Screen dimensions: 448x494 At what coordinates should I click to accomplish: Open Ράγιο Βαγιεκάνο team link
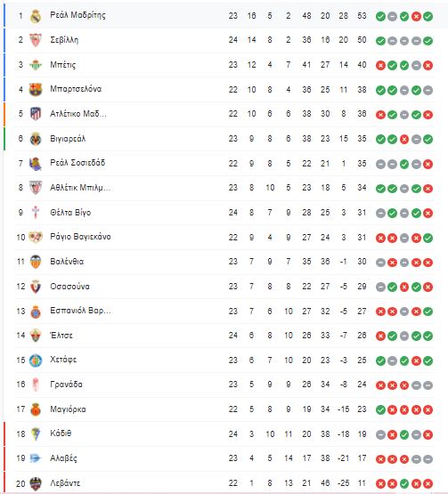coord(80,237)
